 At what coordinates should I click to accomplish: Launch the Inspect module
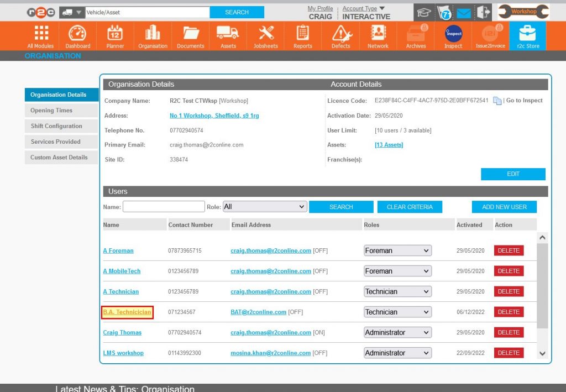point(453,35)
